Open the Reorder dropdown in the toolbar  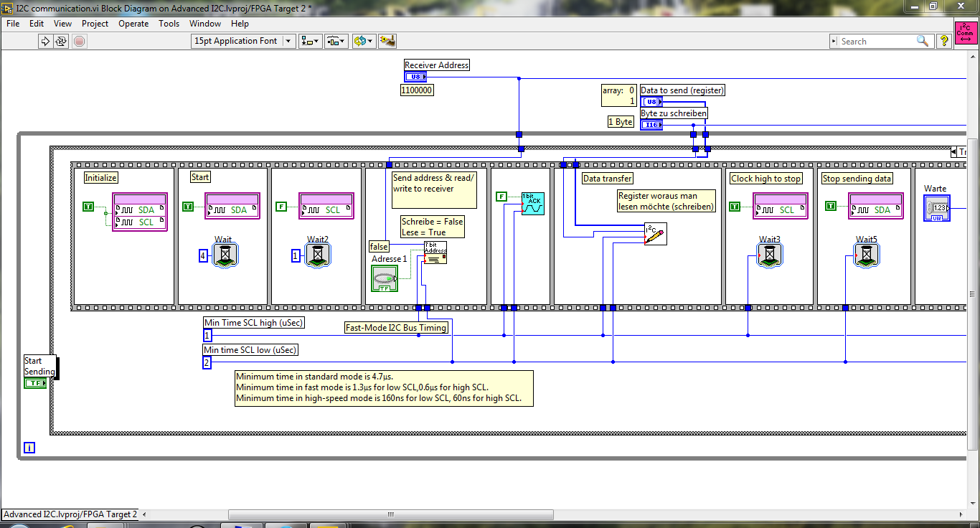point(364,41)
